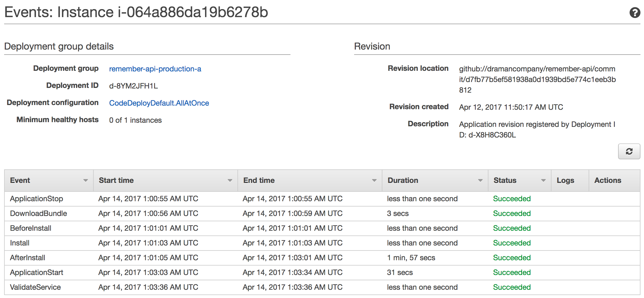
Task: Click the Deployment ID value d-8YM2JFH1L
Action: tap(133, 86)
